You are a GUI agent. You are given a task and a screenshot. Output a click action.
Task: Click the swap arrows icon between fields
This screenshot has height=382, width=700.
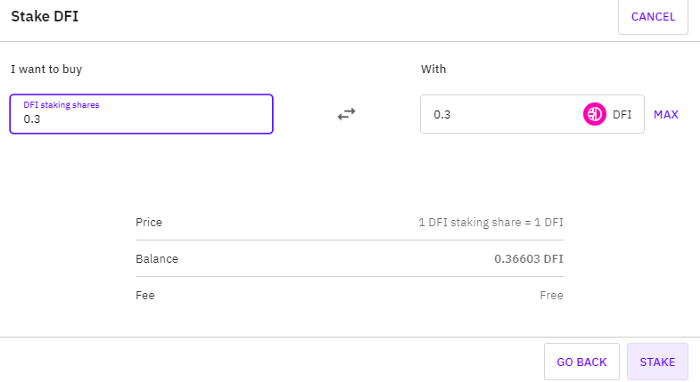pos(346,114)
